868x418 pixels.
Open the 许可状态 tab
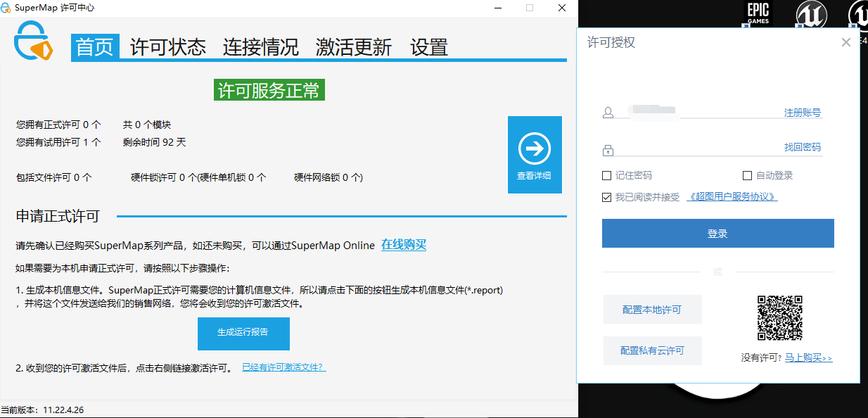click(x=168, y=47)
